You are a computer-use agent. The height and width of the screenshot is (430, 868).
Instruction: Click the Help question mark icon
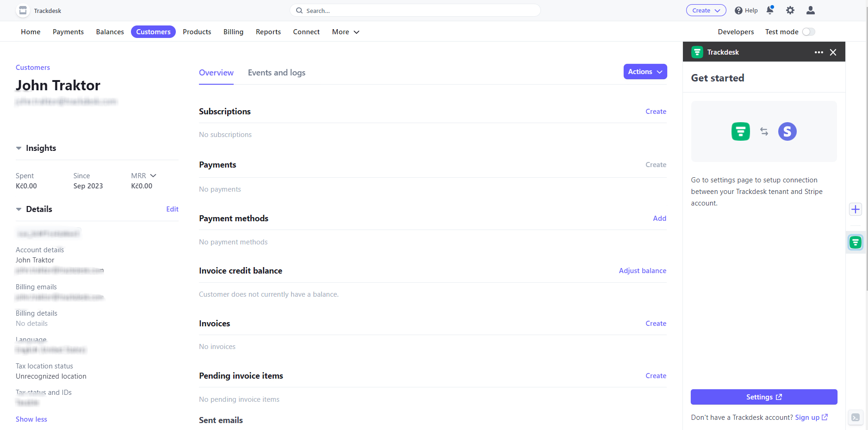point(738,10)
